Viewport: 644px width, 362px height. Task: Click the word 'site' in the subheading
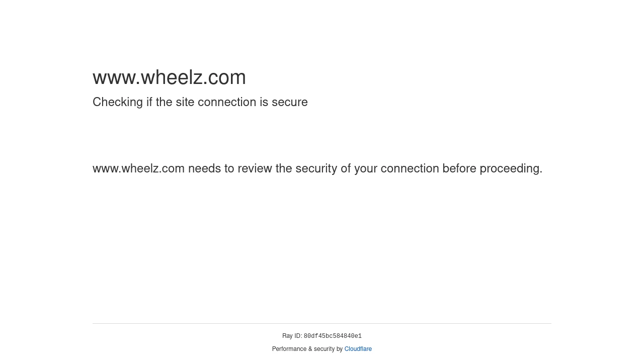pos(184,102)
